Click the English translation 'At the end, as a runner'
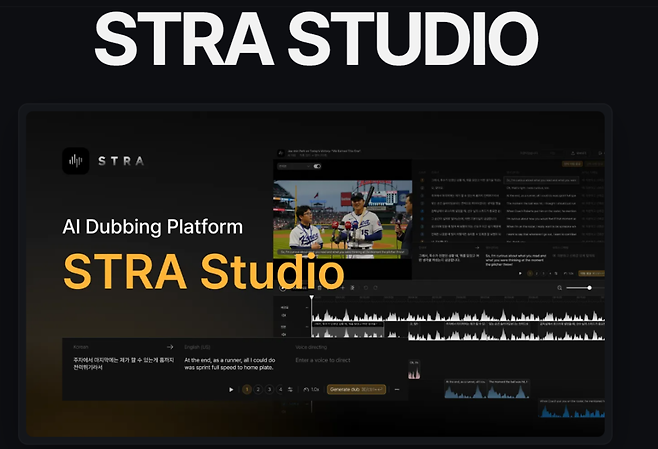The width and height of the screenshot is (658, 449). click(x=230, y=364)
